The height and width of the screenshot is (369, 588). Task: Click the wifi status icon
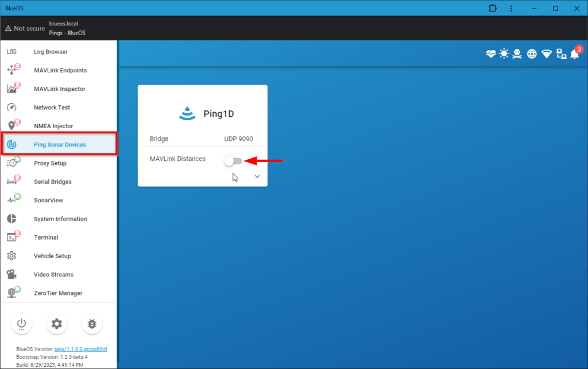click(x=547, y=53)
